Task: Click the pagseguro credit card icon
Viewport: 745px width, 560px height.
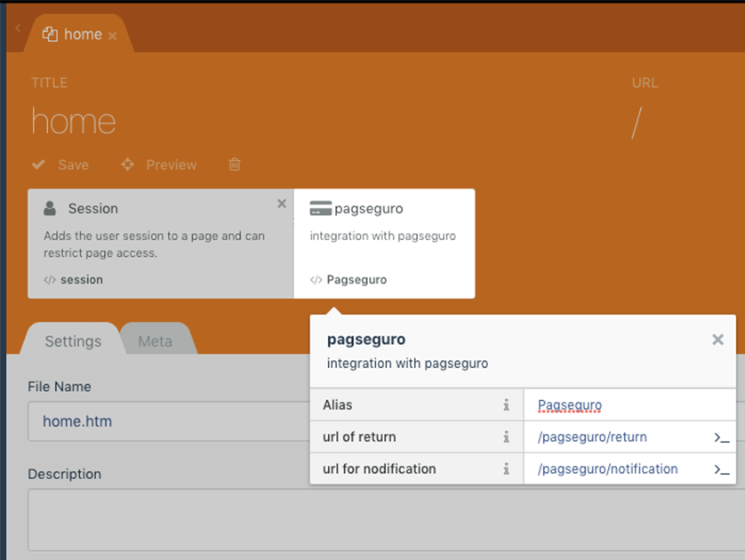Action: coord(321,208)
